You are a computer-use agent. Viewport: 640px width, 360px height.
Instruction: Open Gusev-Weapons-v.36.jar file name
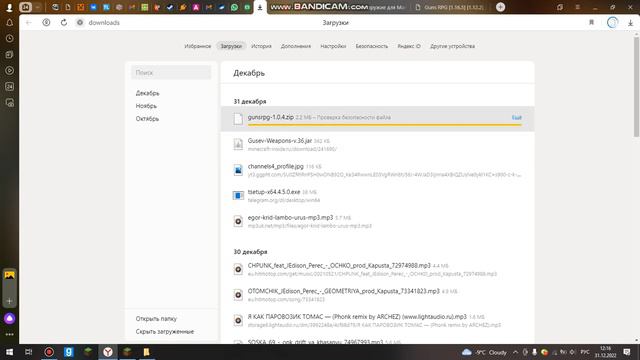tap(280, 140)
